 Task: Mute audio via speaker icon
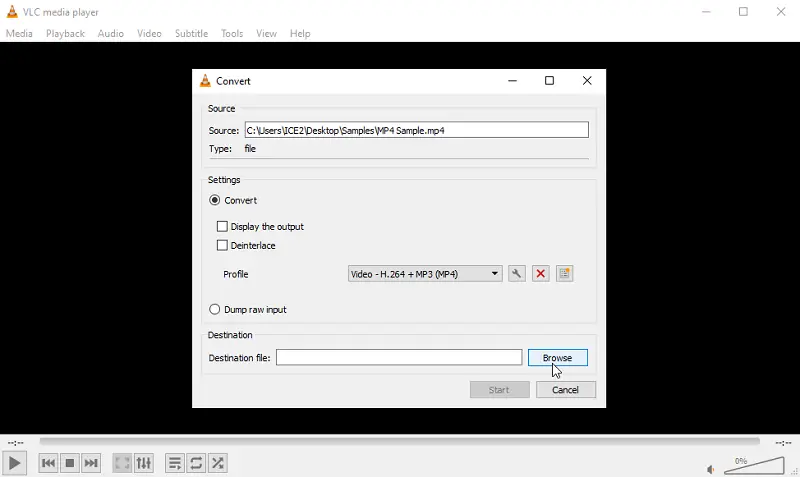click(x=711, y=469)
